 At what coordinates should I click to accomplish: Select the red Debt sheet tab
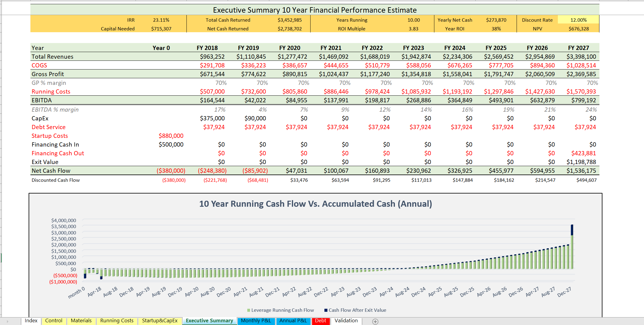pos(321,321)
